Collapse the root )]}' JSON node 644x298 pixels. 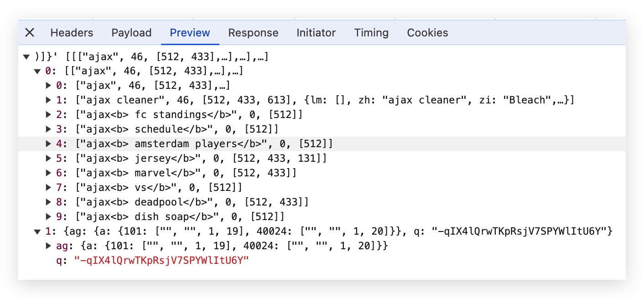[x=26, y=57]
